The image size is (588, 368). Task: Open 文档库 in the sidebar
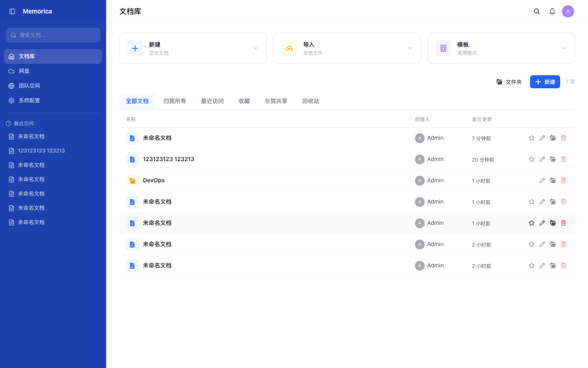point(53,56)
